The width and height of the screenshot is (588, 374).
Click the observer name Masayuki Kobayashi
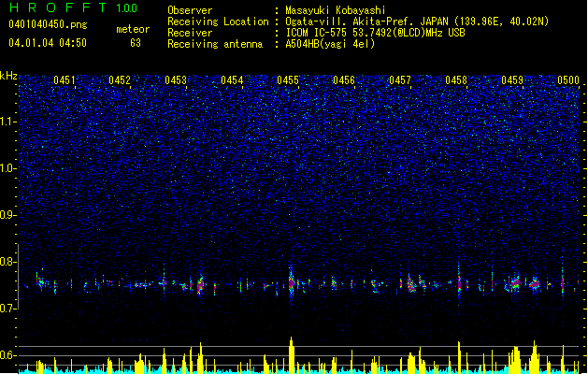[x=336, y=10]
